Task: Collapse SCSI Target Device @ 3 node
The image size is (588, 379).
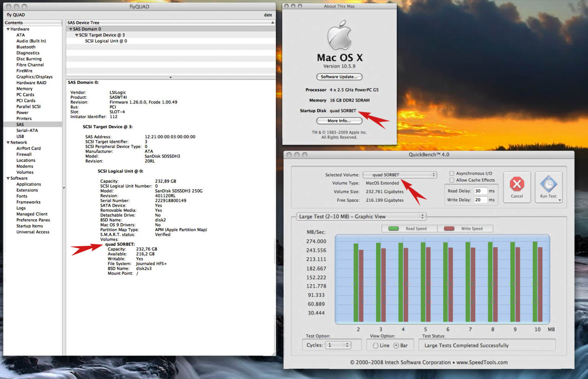Action: click(76, 35)
